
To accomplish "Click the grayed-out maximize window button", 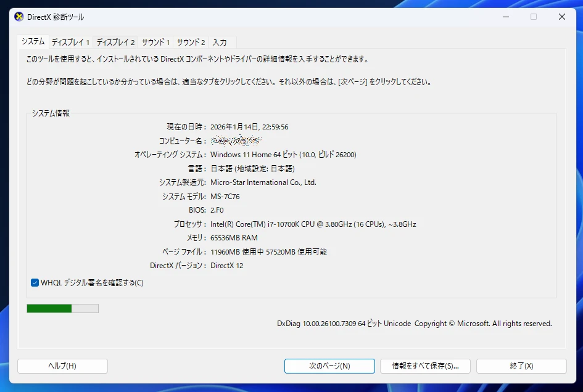I will pos(534,17).
